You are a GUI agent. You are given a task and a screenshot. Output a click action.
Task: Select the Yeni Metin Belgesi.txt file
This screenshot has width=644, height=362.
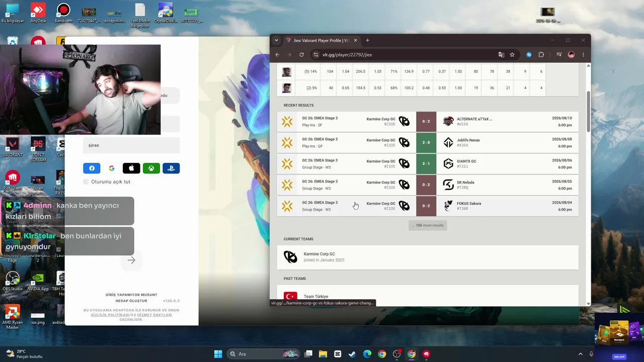140,15
